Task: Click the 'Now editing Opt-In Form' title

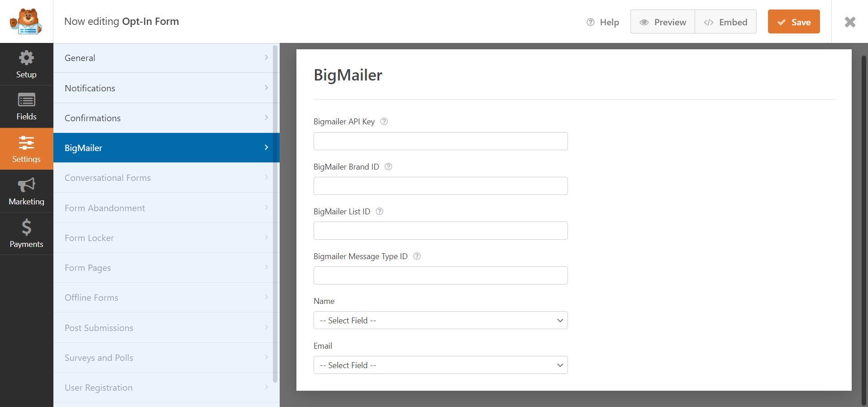Action: 121,21
